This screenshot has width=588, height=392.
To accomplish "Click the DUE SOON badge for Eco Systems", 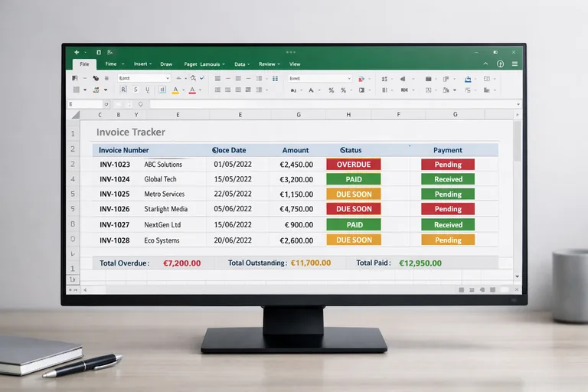I will [x=354, y=240].
